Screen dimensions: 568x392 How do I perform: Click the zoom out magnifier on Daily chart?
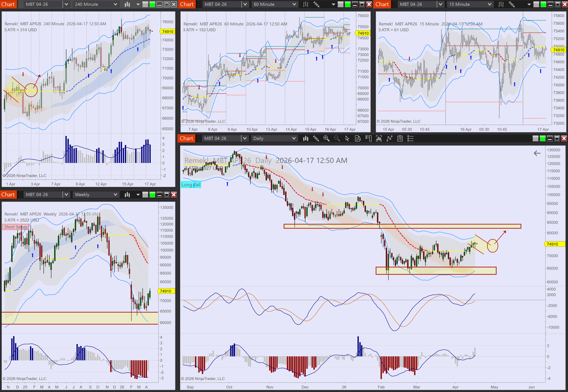(x=337, y=138)
